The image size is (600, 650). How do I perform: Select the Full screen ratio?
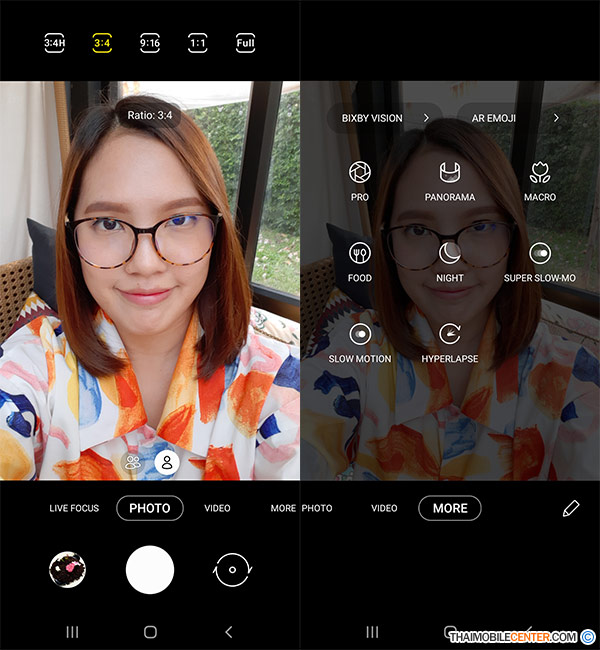pyautogui.click(x=245, y=43)
